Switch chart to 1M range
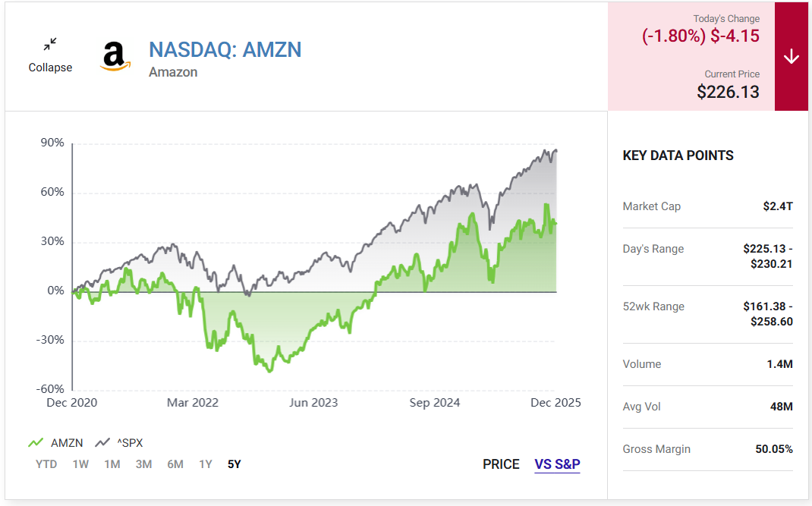Viewport: 812px width, 506px height. click(x=112, y=464)
